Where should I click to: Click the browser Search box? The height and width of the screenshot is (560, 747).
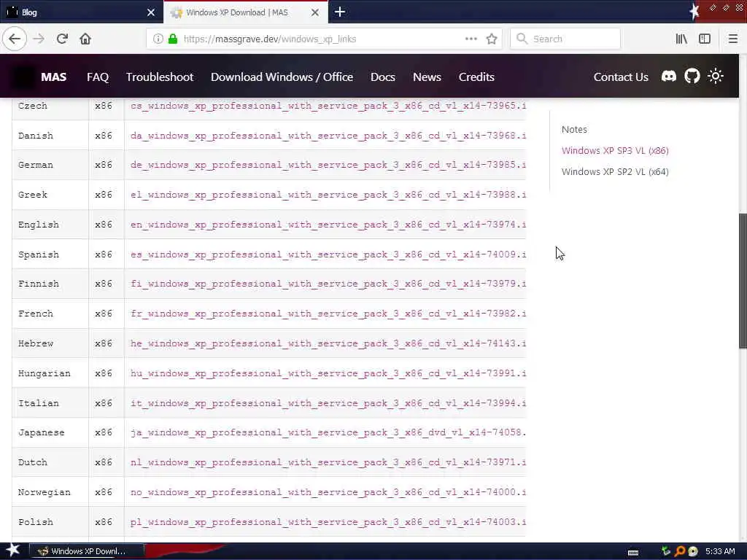565,39
